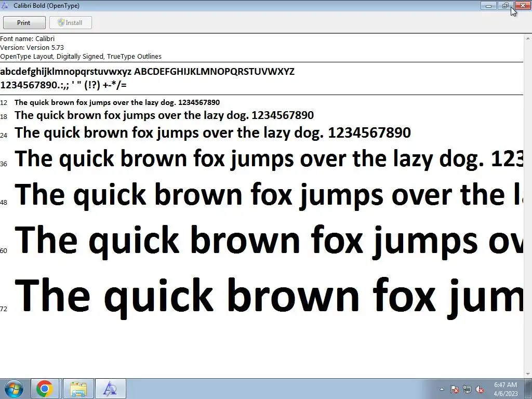Open the network tray icon

467,389
